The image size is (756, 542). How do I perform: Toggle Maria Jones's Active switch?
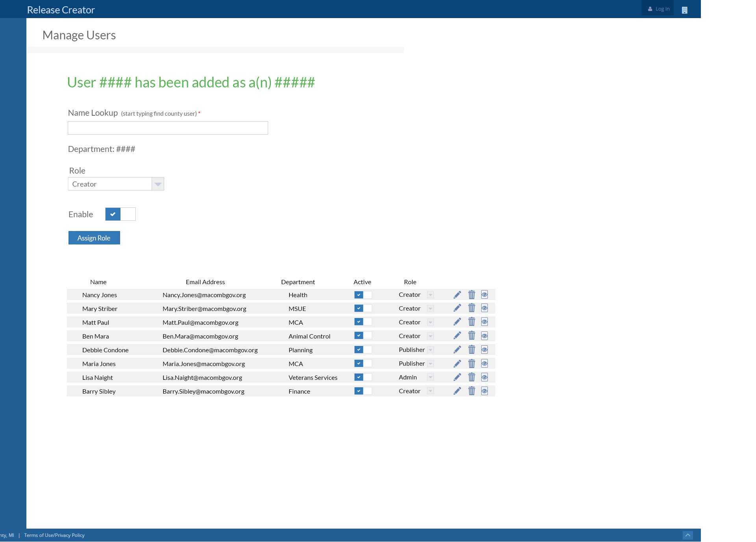pos(363,363)
